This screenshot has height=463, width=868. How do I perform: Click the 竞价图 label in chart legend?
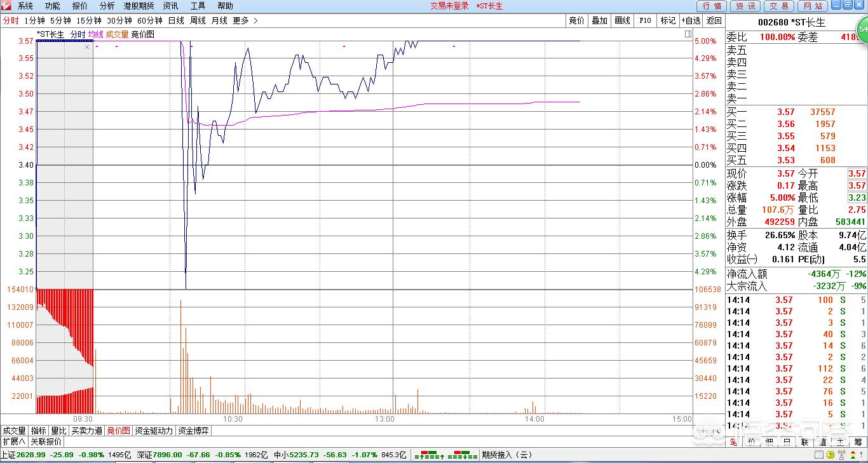tap(142, 34)
